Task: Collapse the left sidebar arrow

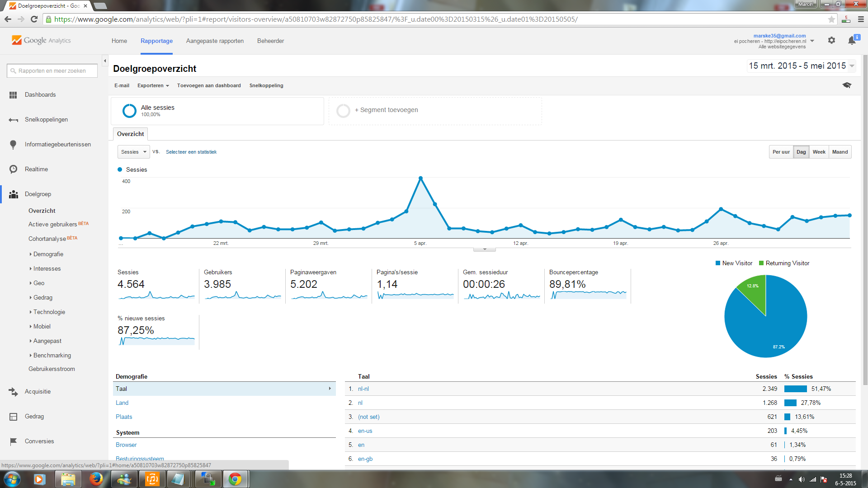Action: pyautogui.click(x=105, y=61)
